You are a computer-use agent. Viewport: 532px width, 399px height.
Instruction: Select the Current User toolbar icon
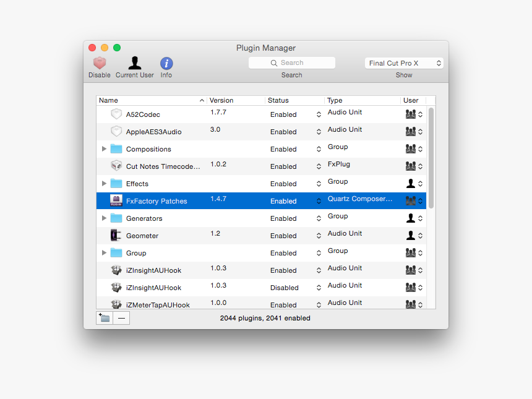pyautogui.click(x=134, y=64)
